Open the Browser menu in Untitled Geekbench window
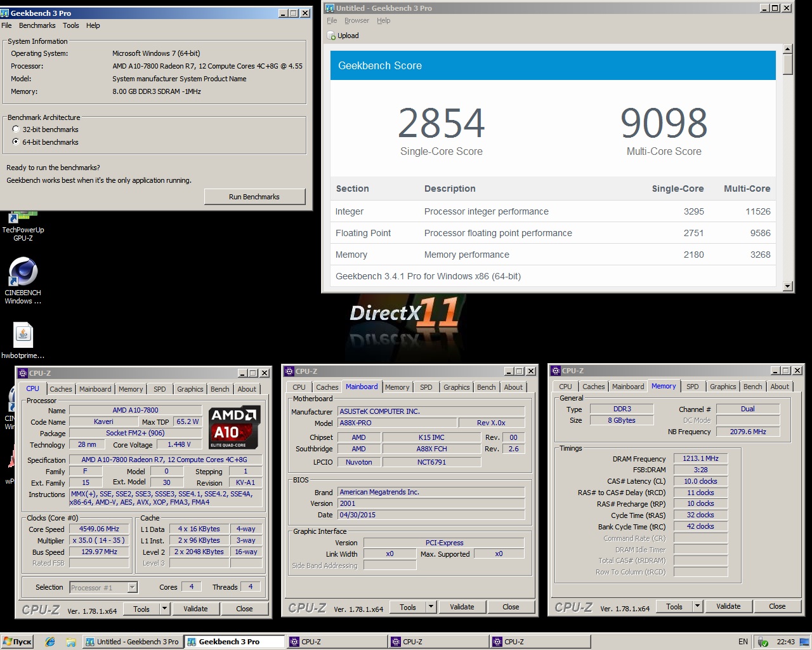Image resolution: width=812 pixels, height=650 pixels. (x=357, y=20)
